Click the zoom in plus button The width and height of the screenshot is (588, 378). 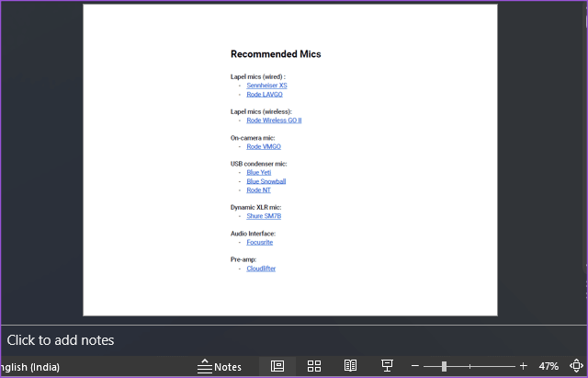[x=523, y=366]
